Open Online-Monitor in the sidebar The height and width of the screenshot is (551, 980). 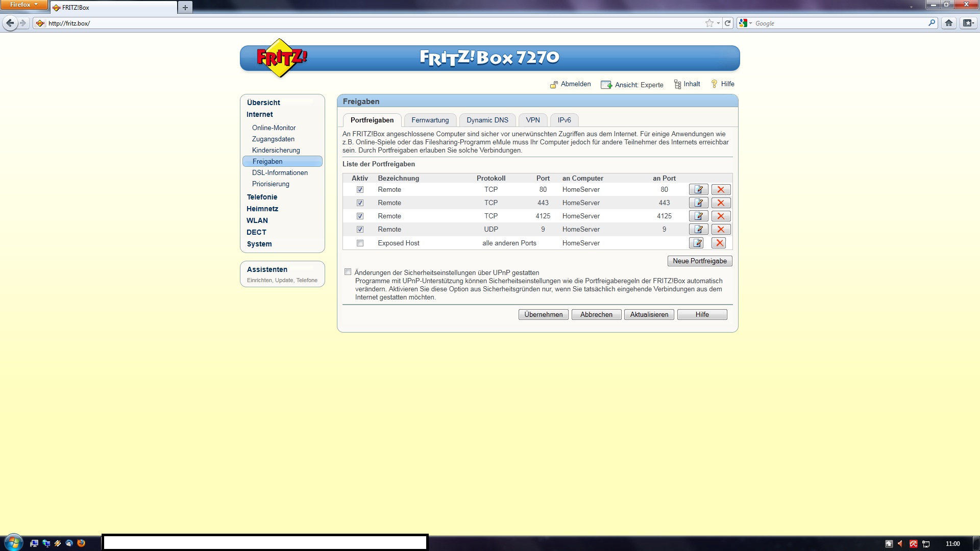(x=274, y=128)
